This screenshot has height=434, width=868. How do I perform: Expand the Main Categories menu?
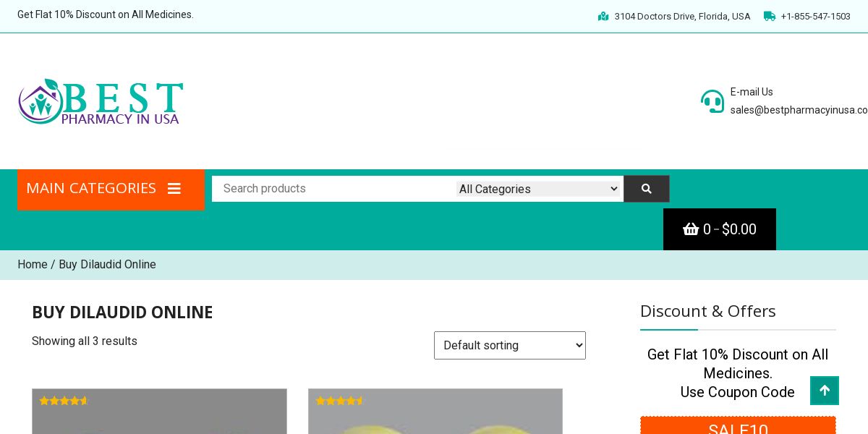tap(111, 190)
